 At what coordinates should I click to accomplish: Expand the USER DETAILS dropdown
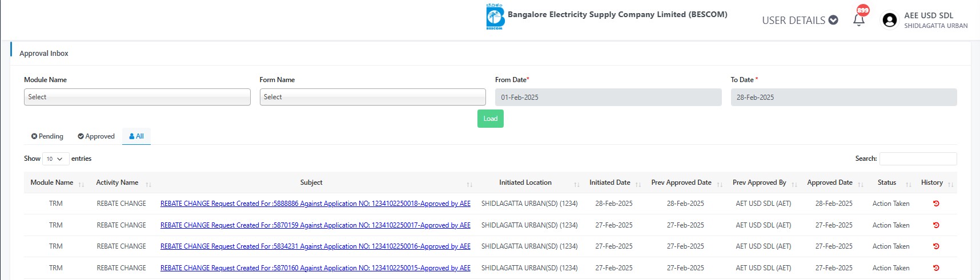800,20
